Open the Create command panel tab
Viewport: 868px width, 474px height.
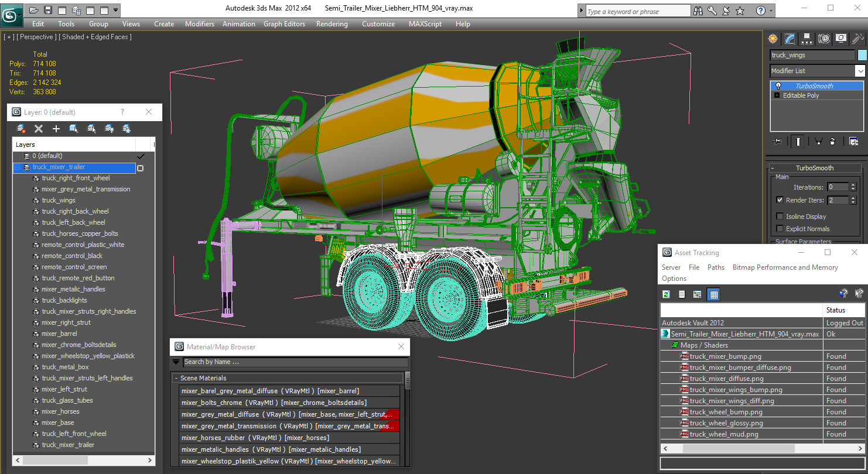[773, 39]
